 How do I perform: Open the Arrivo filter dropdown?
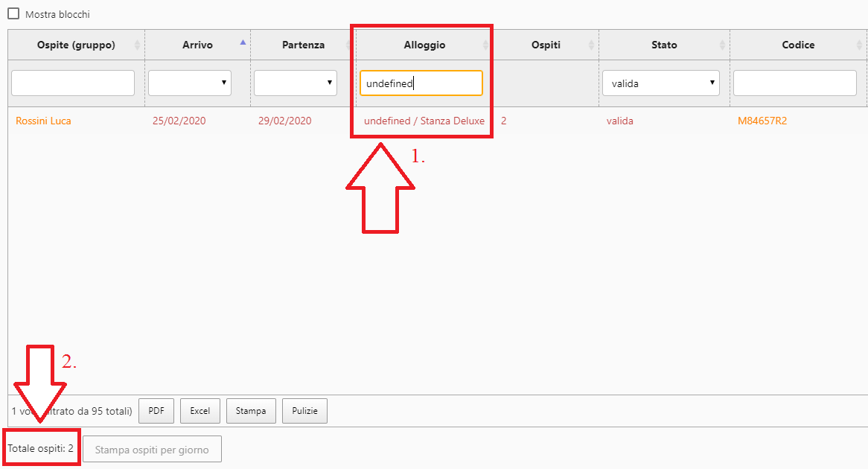190,83
